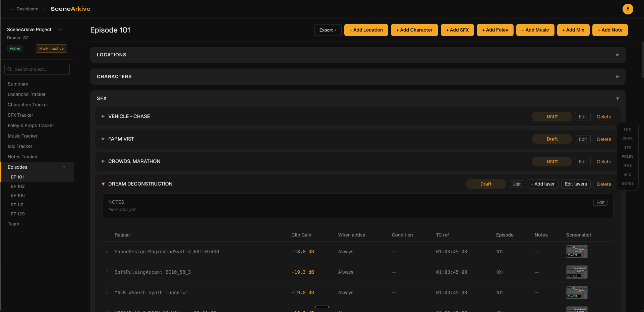Click the SceneArkive logo
644x312 pixels.
click(70, 9)
